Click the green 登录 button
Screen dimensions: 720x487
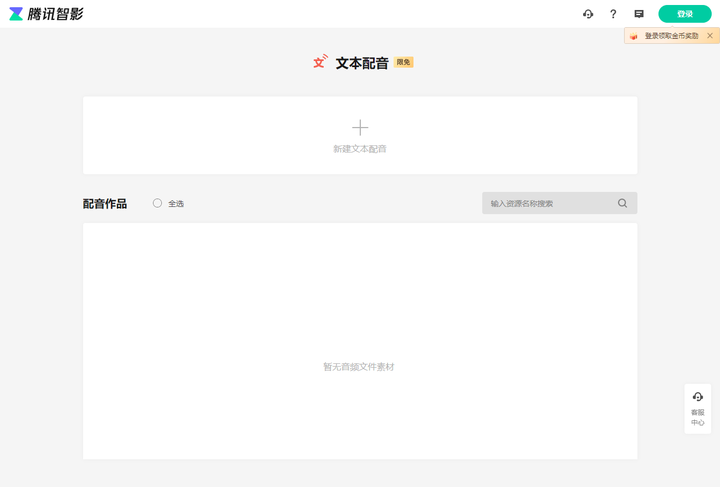click(685, 14)
